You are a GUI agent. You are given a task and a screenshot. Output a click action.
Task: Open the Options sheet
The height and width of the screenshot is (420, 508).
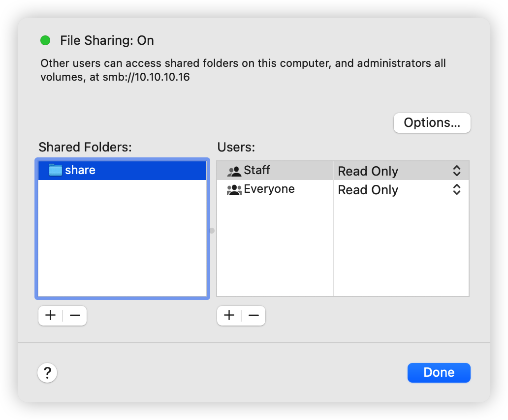pyautogui.click(x=432, y=123)
